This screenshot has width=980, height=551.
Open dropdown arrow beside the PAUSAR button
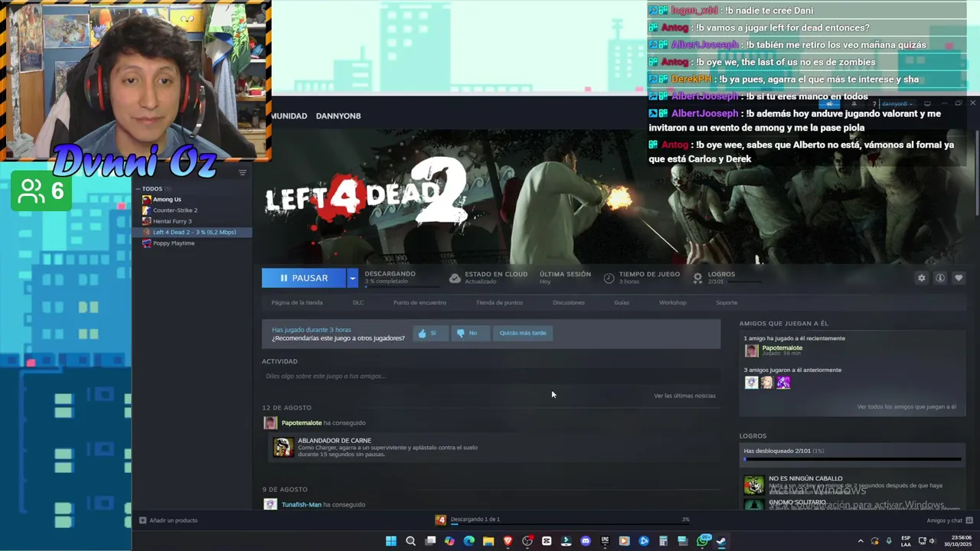[x=352, y=278]
